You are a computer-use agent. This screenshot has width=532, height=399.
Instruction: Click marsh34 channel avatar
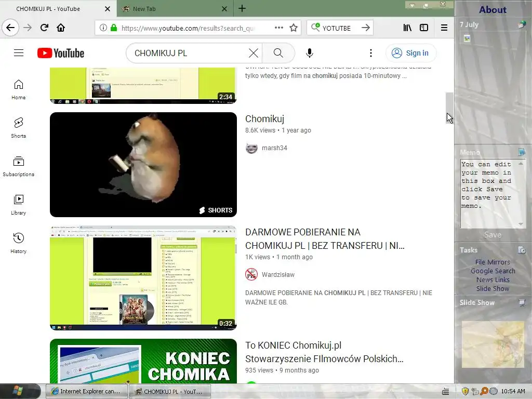point(251,148)
